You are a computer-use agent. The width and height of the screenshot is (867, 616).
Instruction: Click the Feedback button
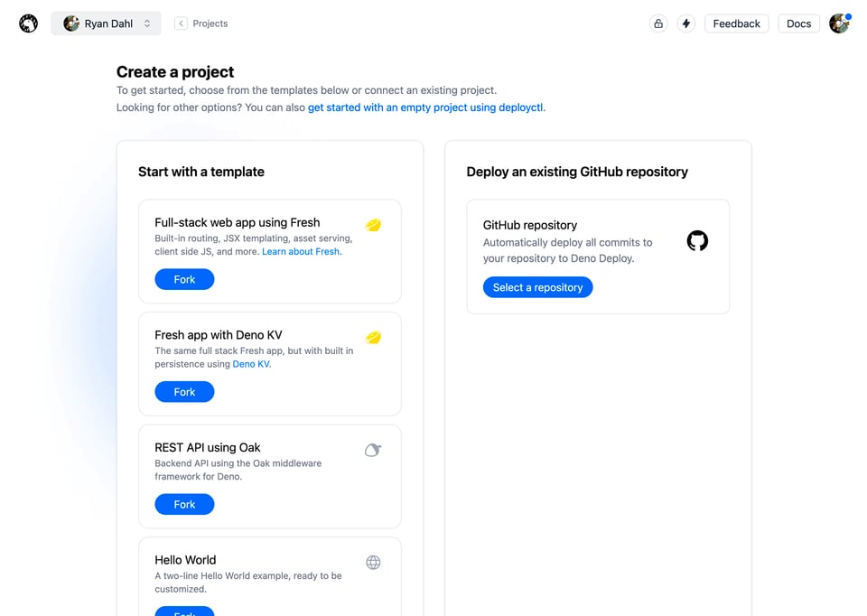[x=736, y=23]
